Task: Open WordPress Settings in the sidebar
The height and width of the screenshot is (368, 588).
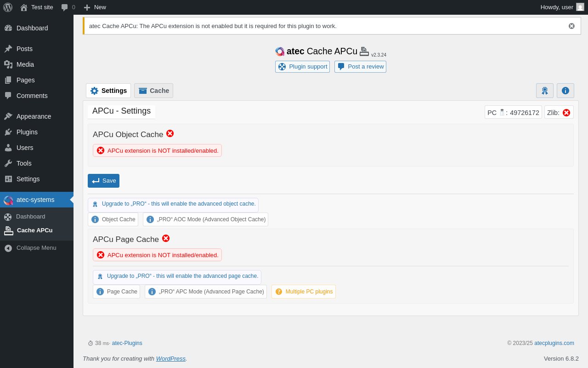Action: click(37, 179)
